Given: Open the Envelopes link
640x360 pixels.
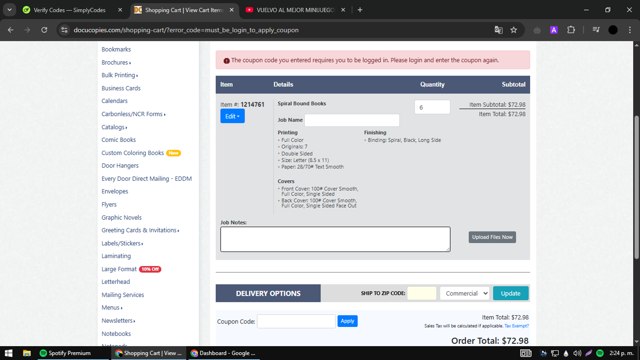Looking at the screenshot, I should (x=115, y=191).
